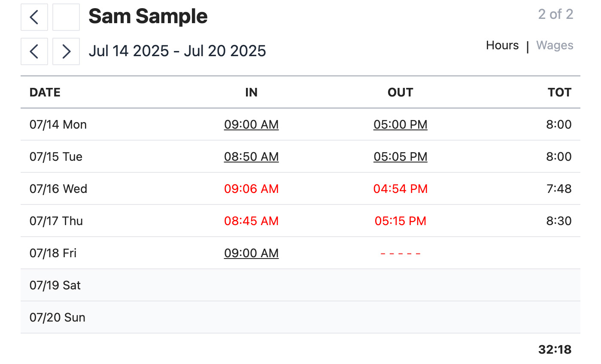Open Tuesday 05:05 PM out time
Screen dimensions: 601x364
coord(401,157)
